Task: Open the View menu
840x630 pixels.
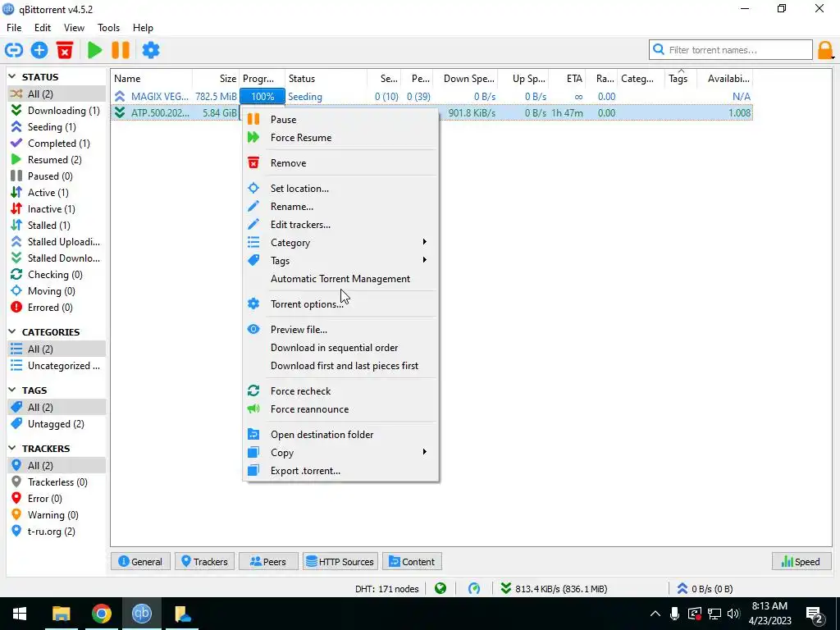Action: [74, 28]
